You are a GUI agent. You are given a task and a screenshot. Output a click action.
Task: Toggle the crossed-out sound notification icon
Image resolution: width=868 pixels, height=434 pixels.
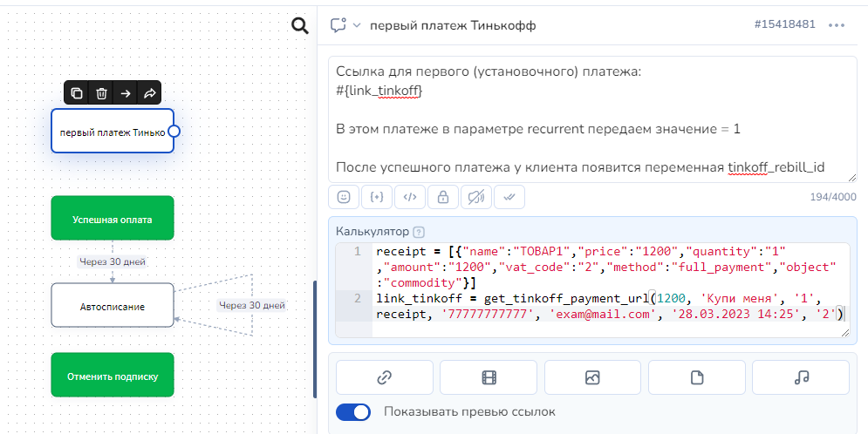click(x=475, y=198)
